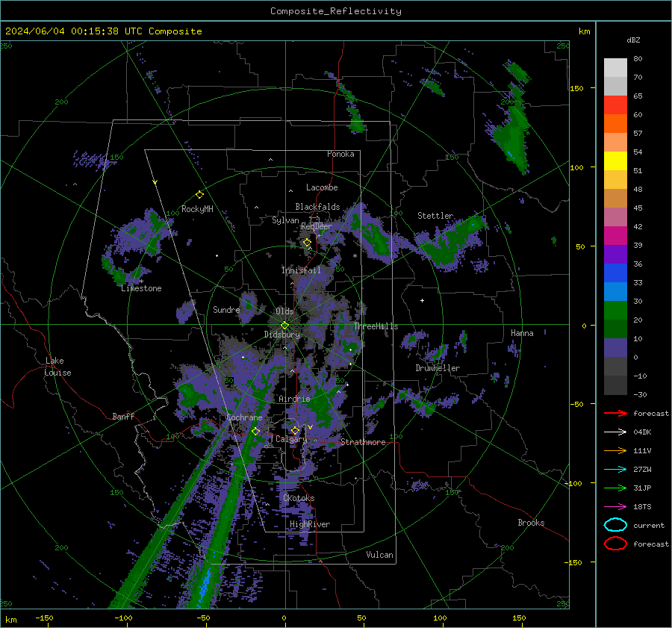Click the green 31JP arrow icon
The width and height of the screenshot is (672, 628).
tap(615, 488)
